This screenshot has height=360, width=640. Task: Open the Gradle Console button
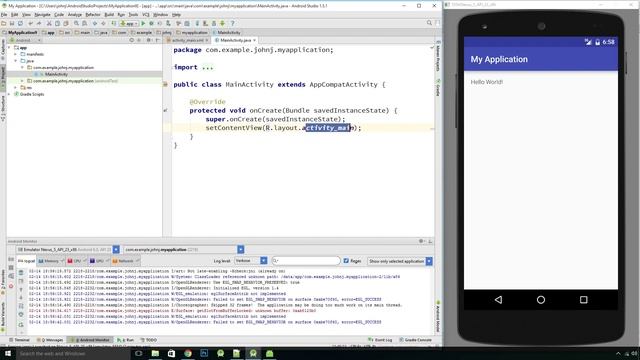coord(416,340)
